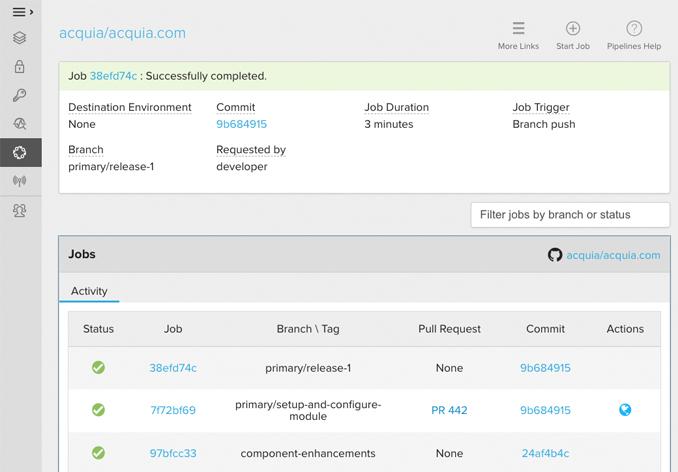Viewport: 678px width, 472px height.
Task: Open Pipelines Help
Action: pyautogui.click(x=633, y=36)
